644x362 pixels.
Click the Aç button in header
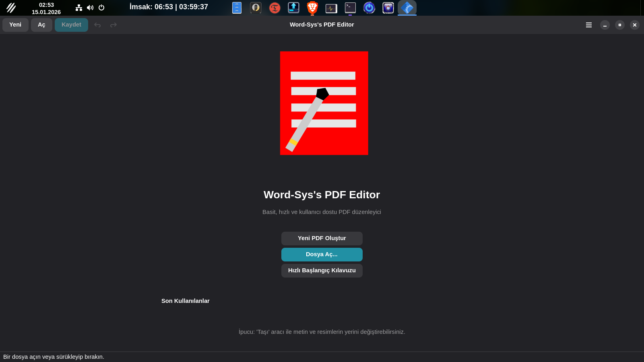click(x=41, y=25)
